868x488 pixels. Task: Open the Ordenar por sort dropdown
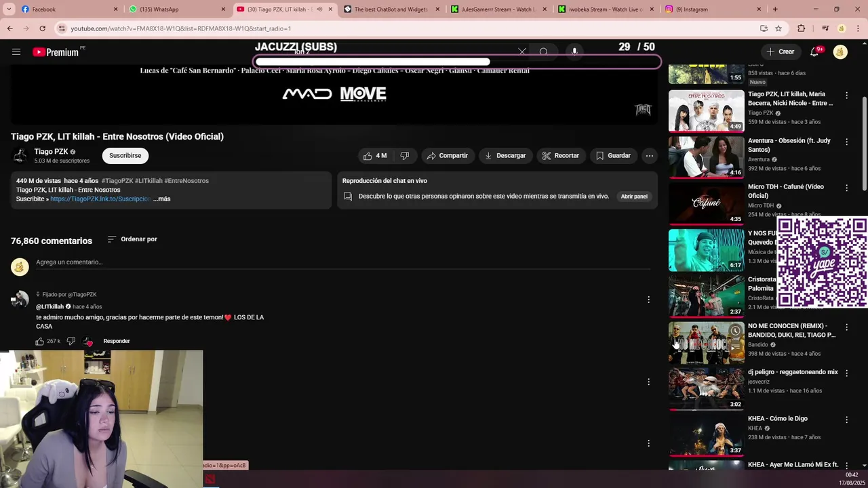tap(132, 239)
